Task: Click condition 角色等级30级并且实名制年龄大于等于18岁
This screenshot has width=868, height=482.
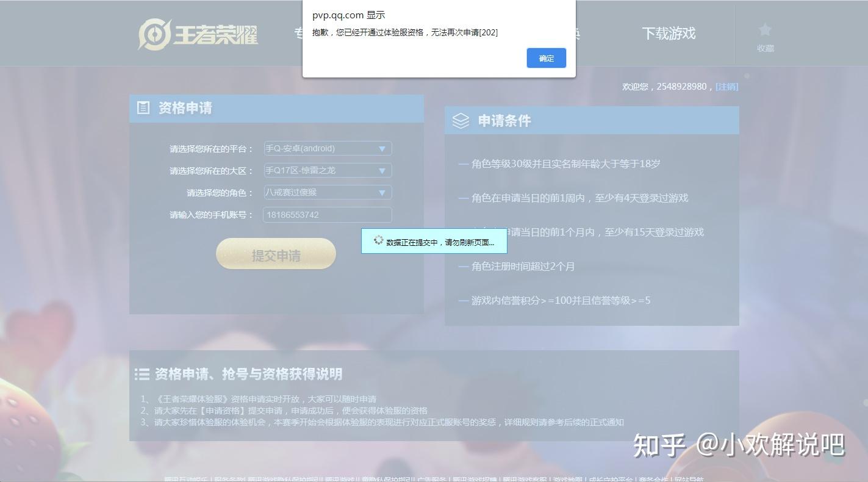Action: [565, 164]
